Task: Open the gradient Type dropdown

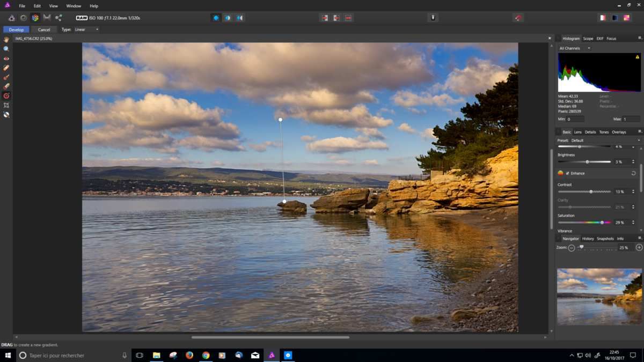Action: point(86,29)
